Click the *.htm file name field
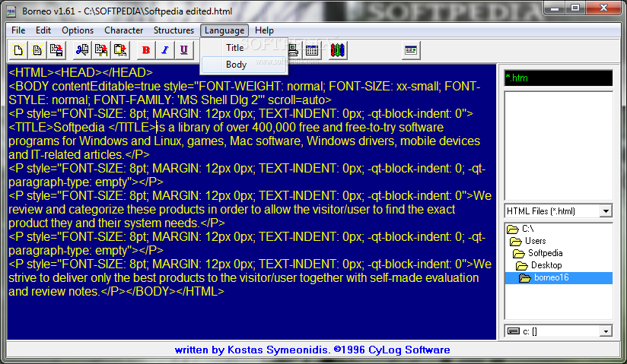The width and height of the screenshot is (627, 364). [x=559, y=78]
